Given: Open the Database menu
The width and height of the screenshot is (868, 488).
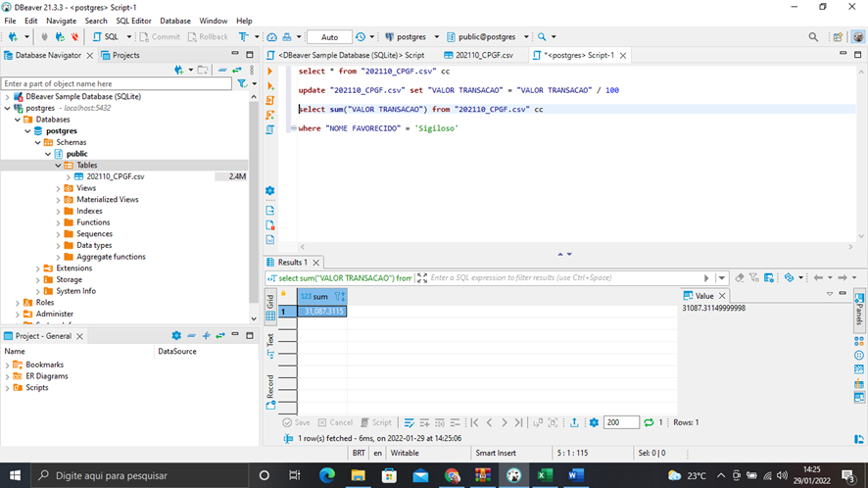Looking at the screenshot, I should coord(175,21).
